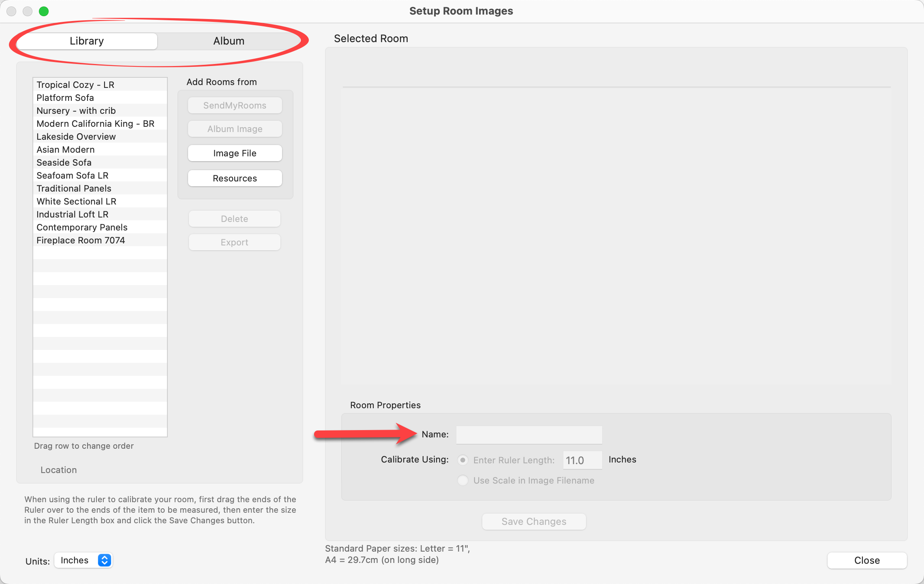Click the room Name text field
The height and width of the screenshot is (584, 924).
pyautogui.click(x=529, y=435)
